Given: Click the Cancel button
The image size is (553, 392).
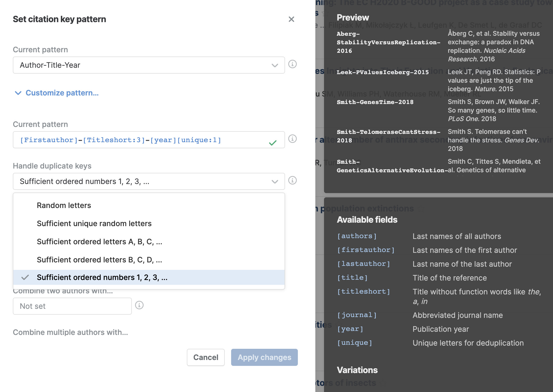Looking at the screenshot, I should 206,357.
